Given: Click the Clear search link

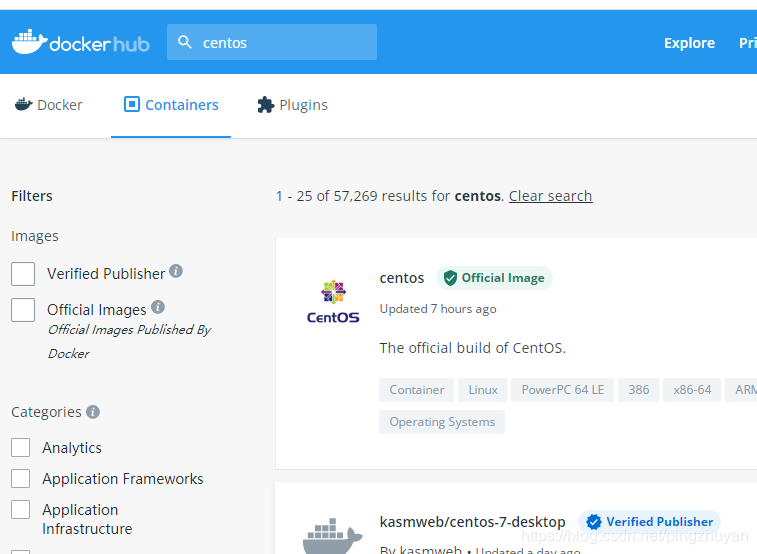Looking at the screenshot, I should (550, 196).
